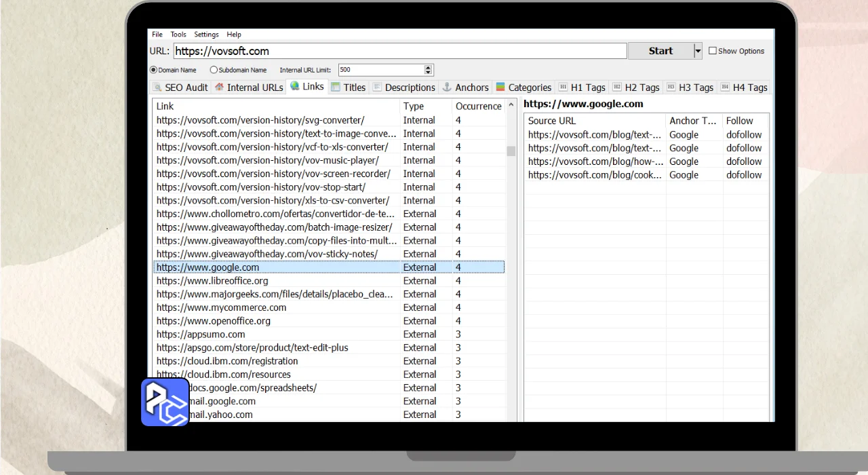The width and height of the screenshot is (868, 475).
Task: Click the Occurrence column header to sort
Action: (478, 107)
